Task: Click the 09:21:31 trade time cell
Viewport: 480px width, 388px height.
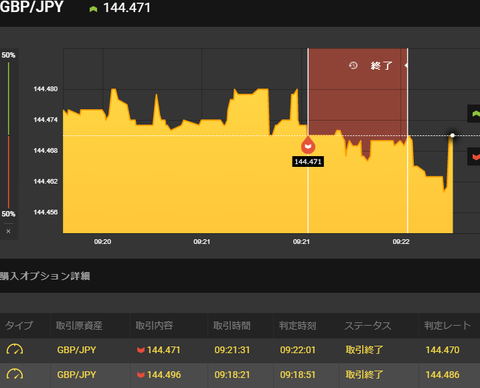Action: point(232,350)
